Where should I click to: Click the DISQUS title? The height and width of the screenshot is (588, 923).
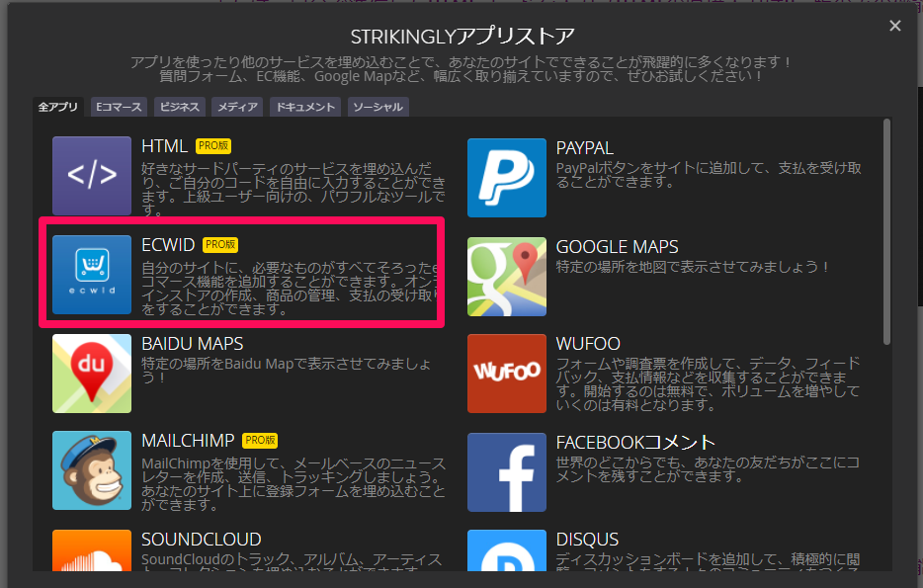coord(587,540)
